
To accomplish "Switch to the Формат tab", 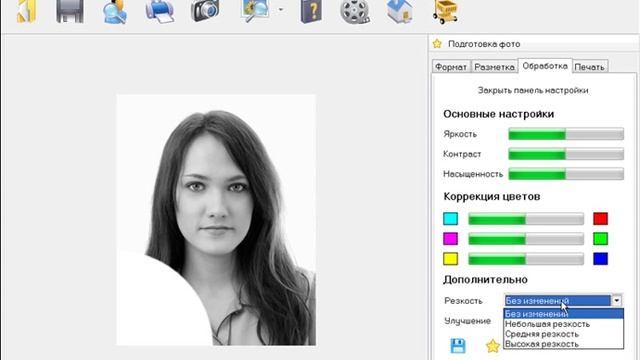I will 451,67.
